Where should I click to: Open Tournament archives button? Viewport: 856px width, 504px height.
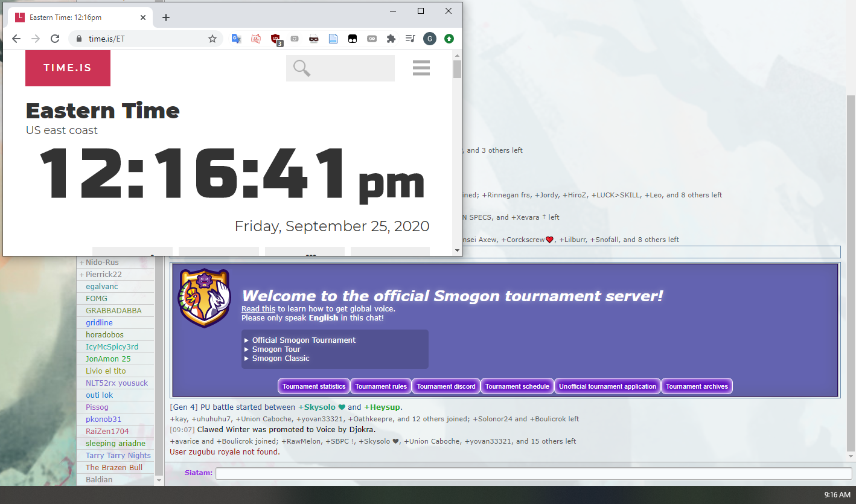pyautogui.click(x=697, y=386)
